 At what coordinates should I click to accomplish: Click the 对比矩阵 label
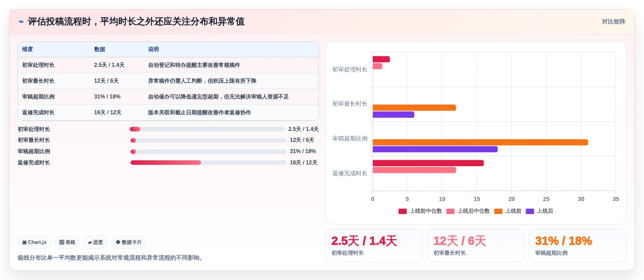click(x=613, y=22)
